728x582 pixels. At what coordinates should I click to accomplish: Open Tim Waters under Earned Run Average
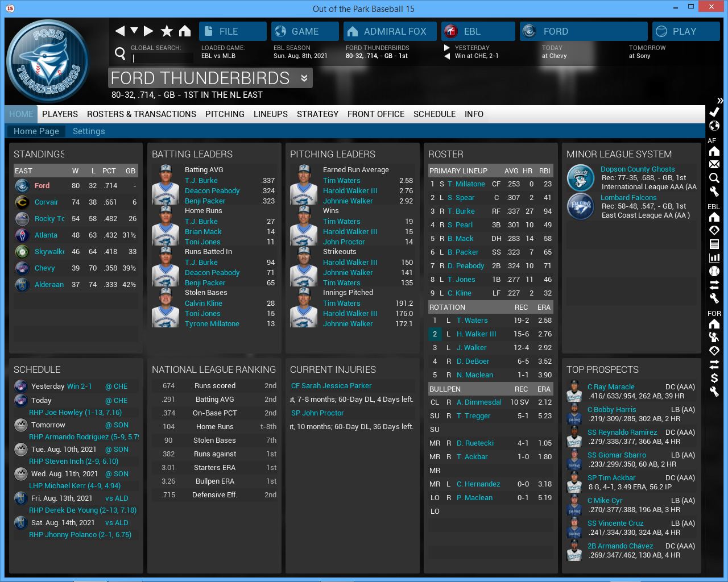(x=341, y=181)
